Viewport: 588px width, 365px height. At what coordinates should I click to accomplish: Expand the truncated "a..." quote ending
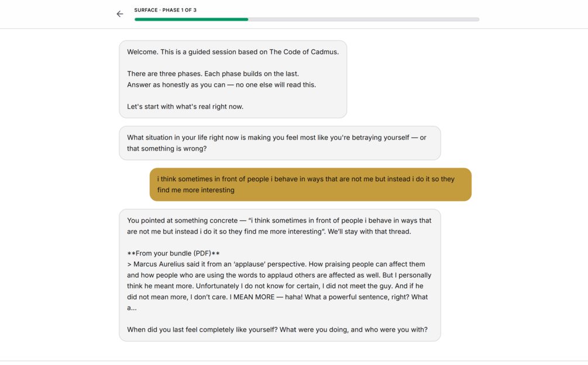(132, 308)
